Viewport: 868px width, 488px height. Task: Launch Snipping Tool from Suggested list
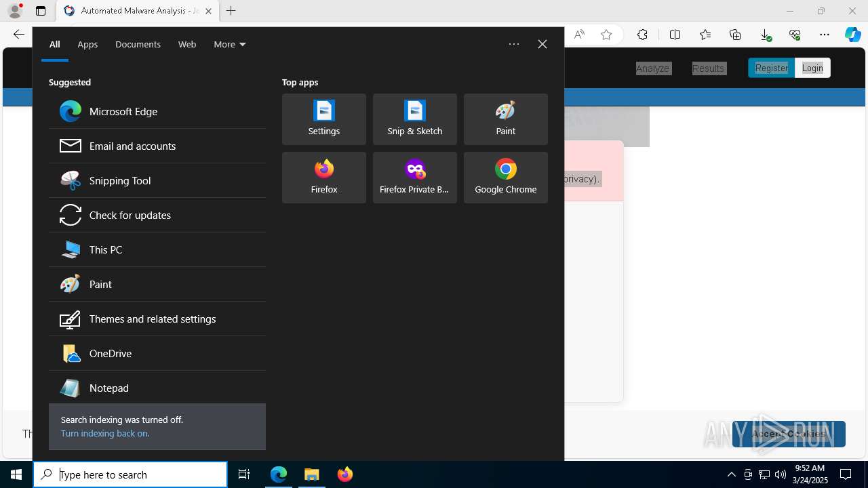(157, 180)
